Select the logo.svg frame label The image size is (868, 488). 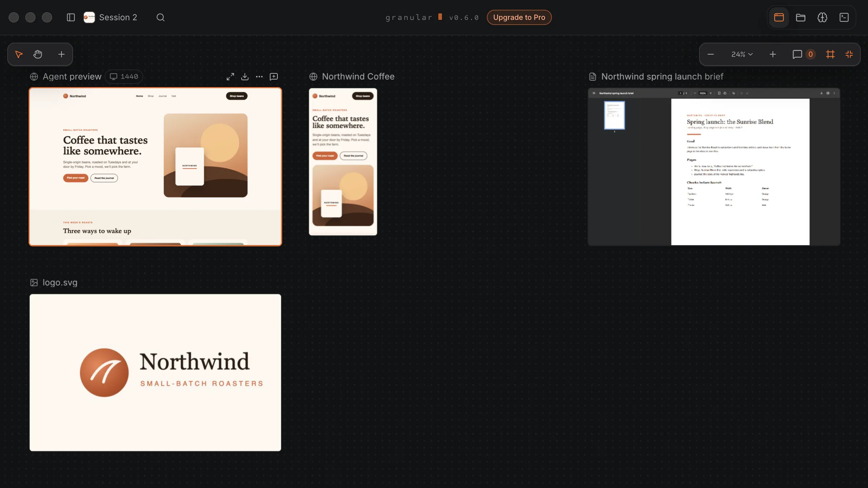click(60, 283)
